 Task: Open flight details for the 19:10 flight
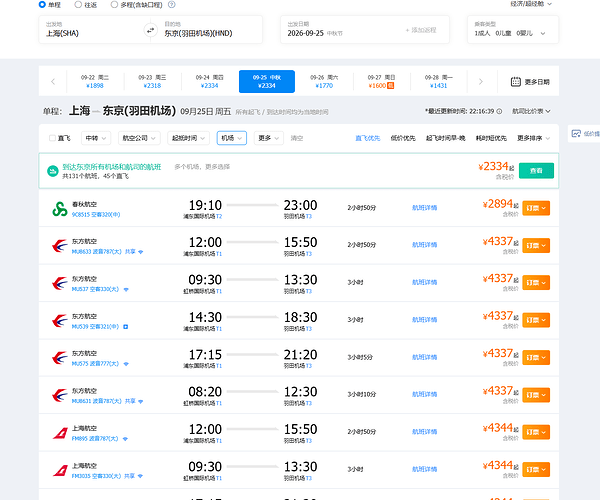[424, 208]
